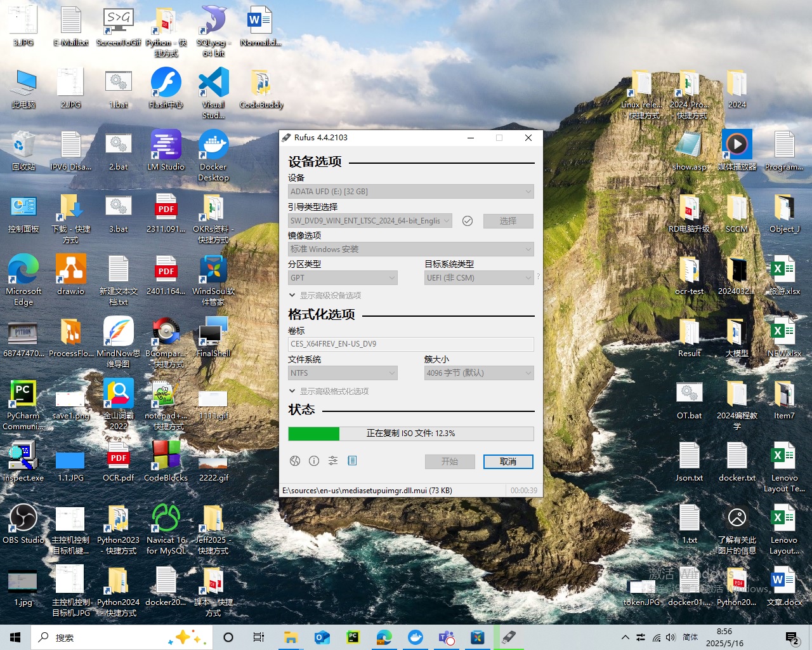Show hidden tray icons chevron
The height and width of the screenshot is (650, 812).
[625, 637]
